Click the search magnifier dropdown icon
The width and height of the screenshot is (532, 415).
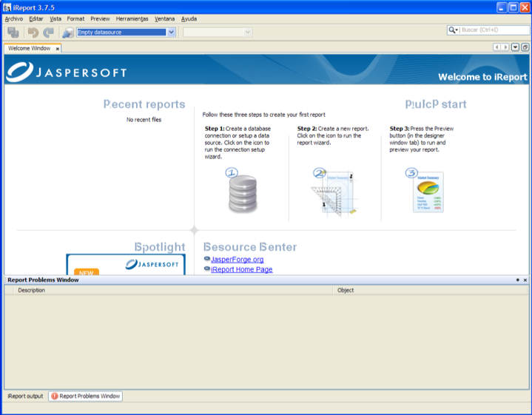(454, 30)
